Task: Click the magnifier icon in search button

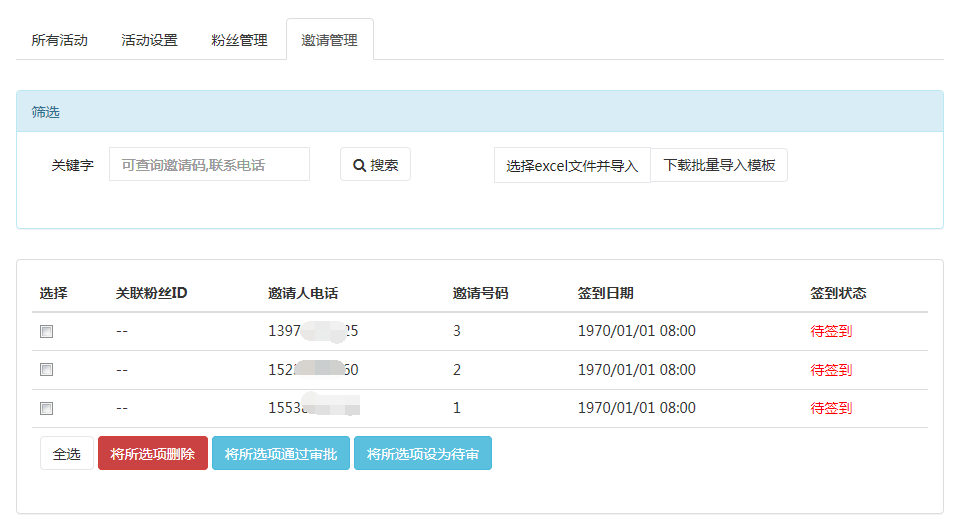Action: (359, 165)
